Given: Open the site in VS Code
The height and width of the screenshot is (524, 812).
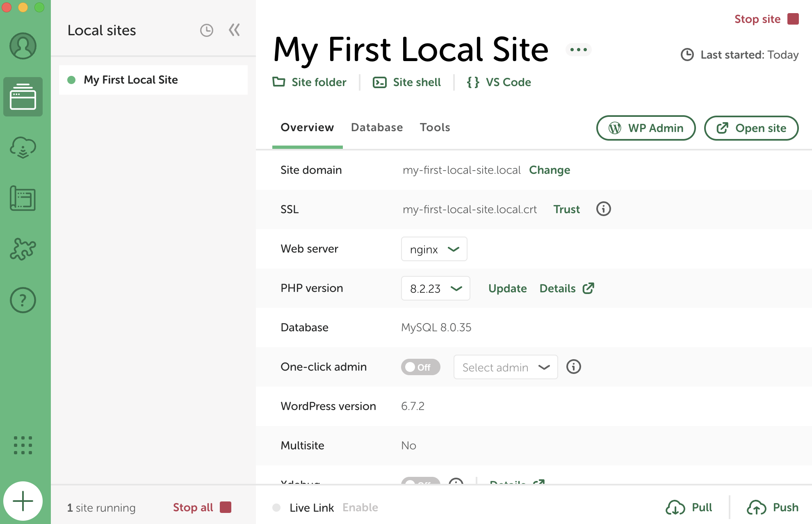Looking at the screenshot, I should 499,82.
